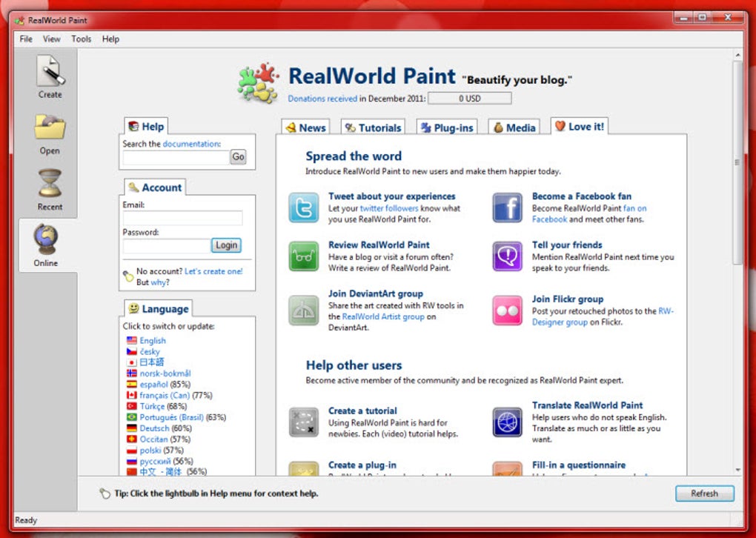Open the File menu
The image size is (756, 538).
tap(26, 39)
